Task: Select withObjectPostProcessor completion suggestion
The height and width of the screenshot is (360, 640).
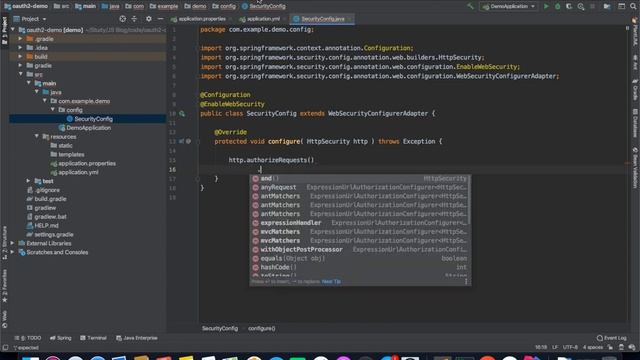Action: point(360,249)
